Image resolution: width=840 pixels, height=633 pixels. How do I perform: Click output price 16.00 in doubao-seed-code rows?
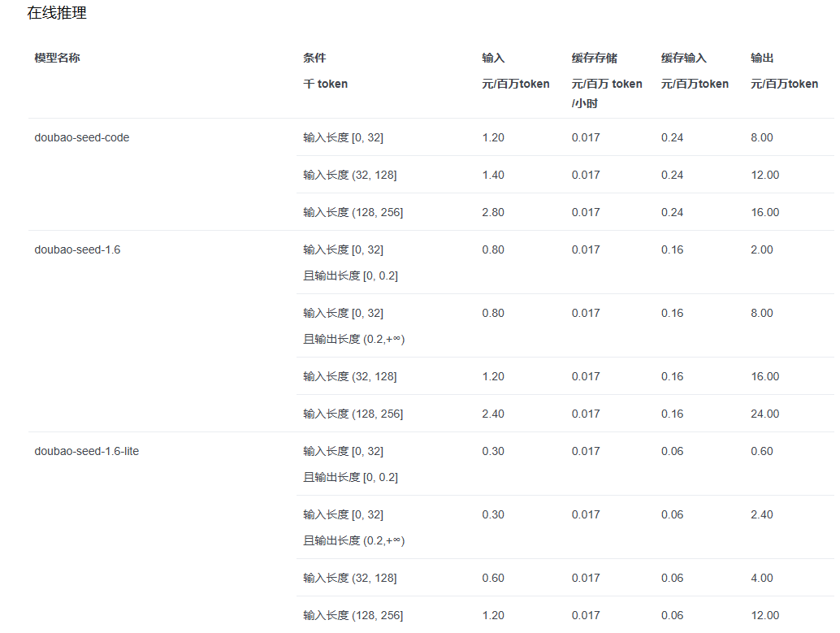click(x=765, y=213)
